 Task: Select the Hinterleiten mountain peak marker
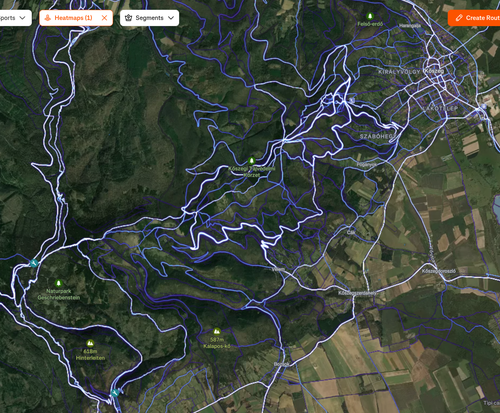tap(90, 343)
